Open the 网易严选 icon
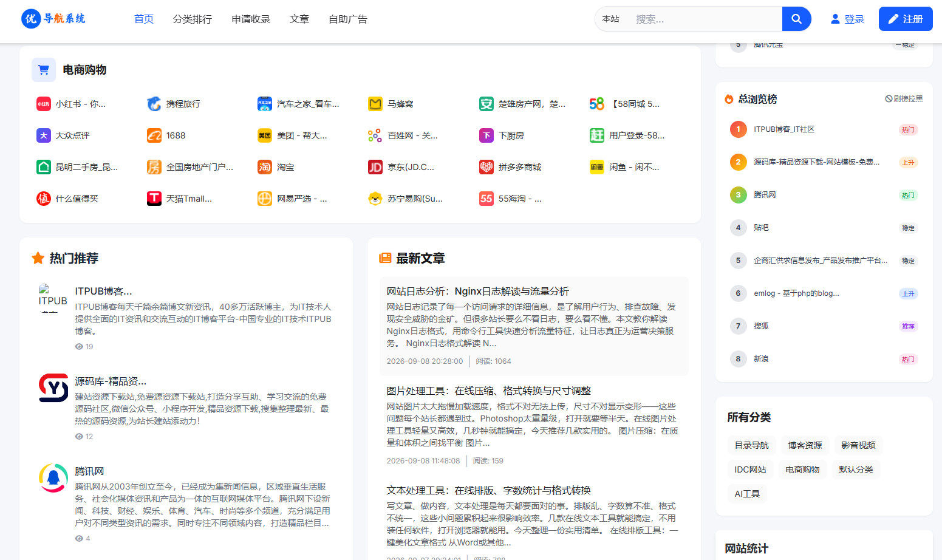This screenshot has width=942, height=560. (265, 199)
